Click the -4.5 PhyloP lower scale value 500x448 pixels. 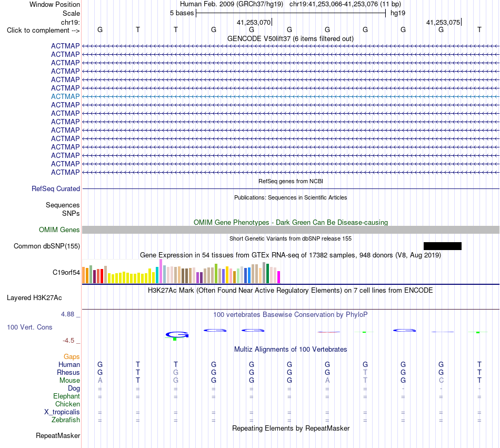[68, 341]
